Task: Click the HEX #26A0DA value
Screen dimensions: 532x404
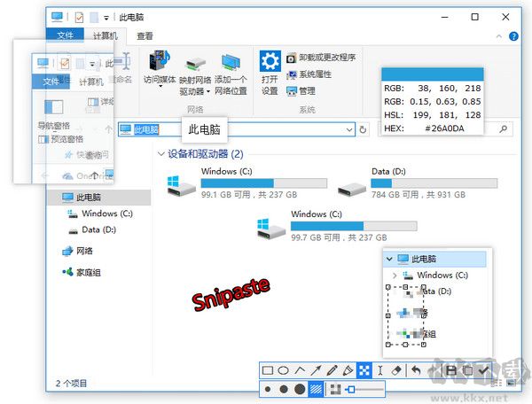Action: click(x=444, y=128)
